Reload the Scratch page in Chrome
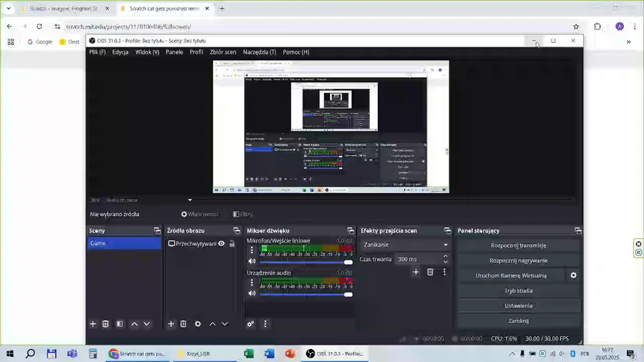The image size is (644, 362). [39, 26]
